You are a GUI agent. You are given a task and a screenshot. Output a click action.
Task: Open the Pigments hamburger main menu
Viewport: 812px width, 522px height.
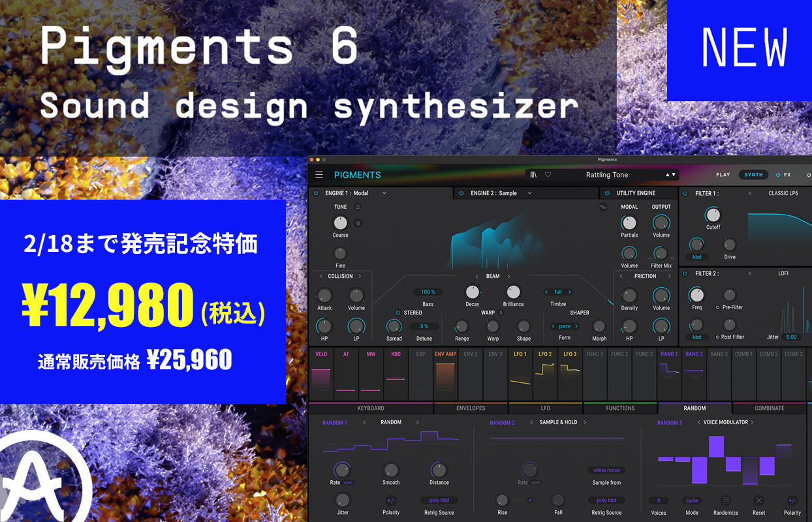point(319,175)
